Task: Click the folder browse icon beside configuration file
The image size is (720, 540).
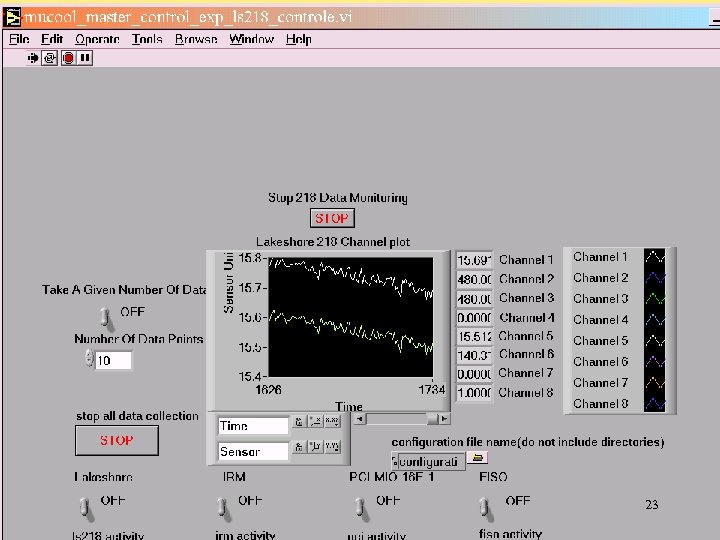Action: coord(478,457)
